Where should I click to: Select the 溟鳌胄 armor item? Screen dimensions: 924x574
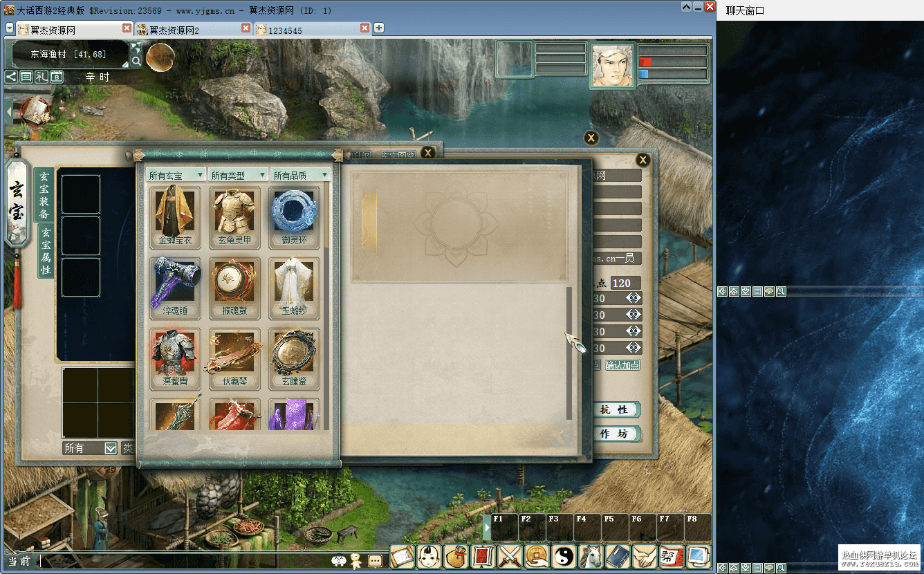pos(175,359)
